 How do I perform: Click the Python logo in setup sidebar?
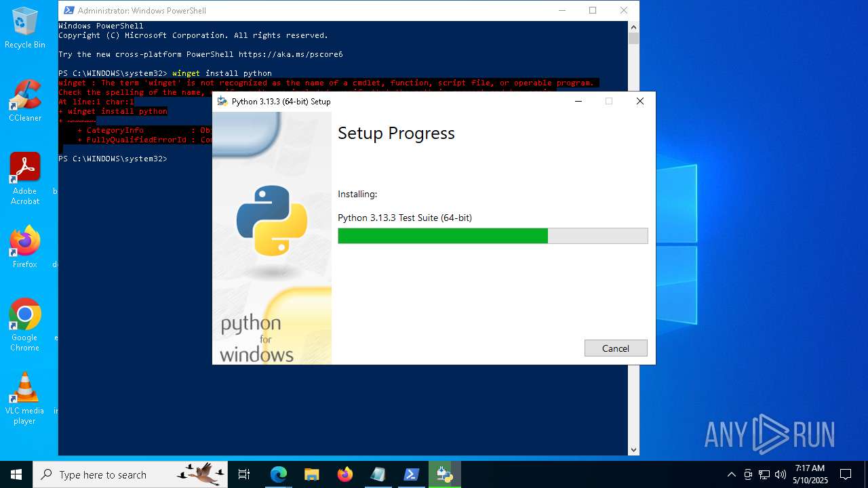pos(272,220)
